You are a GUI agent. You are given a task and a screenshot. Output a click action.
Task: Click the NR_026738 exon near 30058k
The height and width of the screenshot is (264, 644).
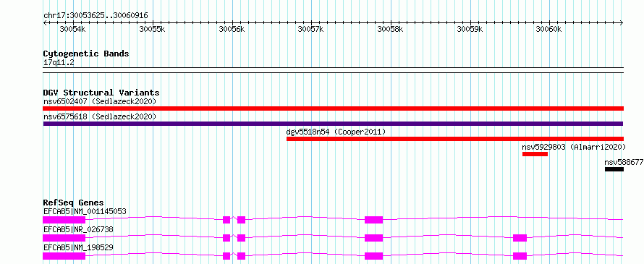pyautogui.click(x=374, y=238)
